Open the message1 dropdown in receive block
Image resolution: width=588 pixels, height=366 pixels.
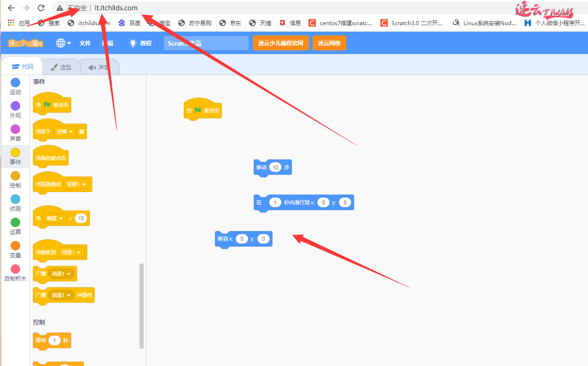pyautogui.click(x=71, y=252)
